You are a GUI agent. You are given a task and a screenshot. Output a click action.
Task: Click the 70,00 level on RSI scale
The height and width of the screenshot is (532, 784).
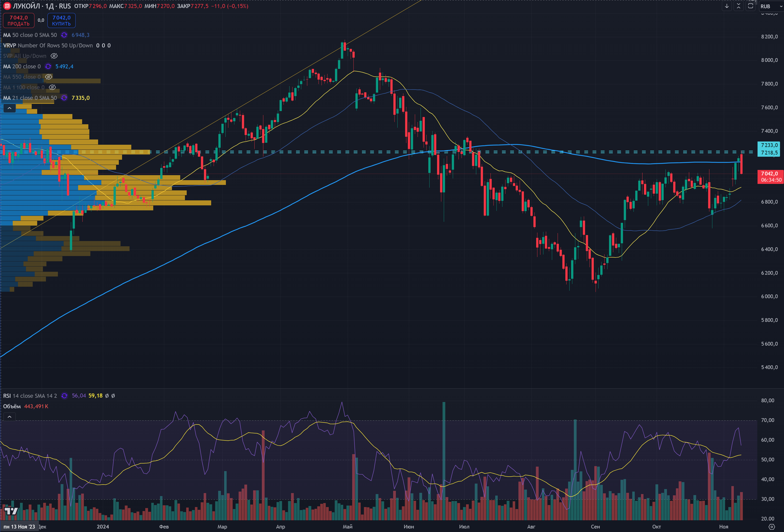768,420
